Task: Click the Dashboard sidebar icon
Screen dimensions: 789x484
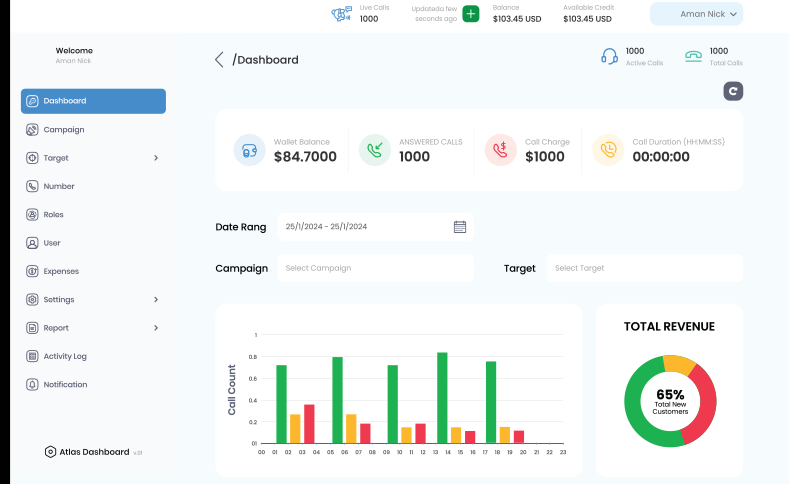Action: pyautogui.click(x=32, y=101)
